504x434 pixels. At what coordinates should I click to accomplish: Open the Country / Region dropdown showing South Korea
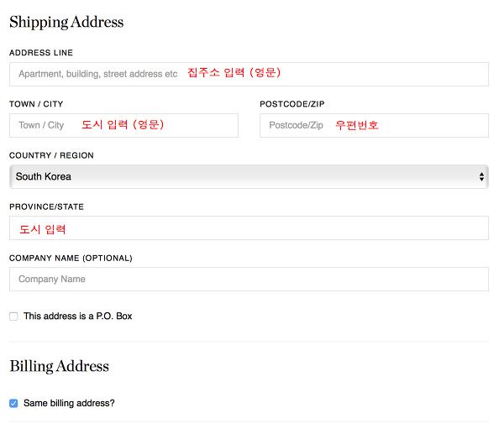point(249,176)
